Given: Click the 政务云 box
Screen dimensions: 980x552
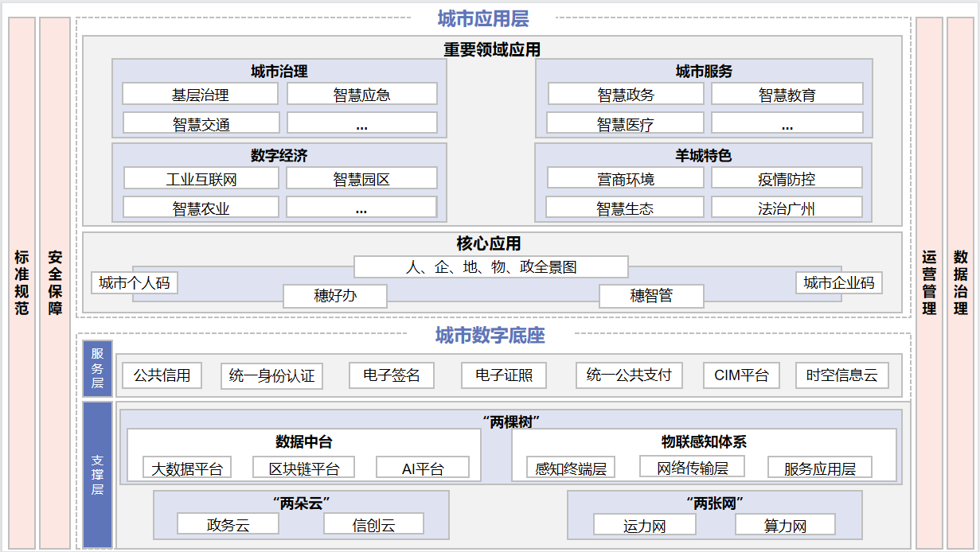Looking at the screenshot, I should pos(228,525).
